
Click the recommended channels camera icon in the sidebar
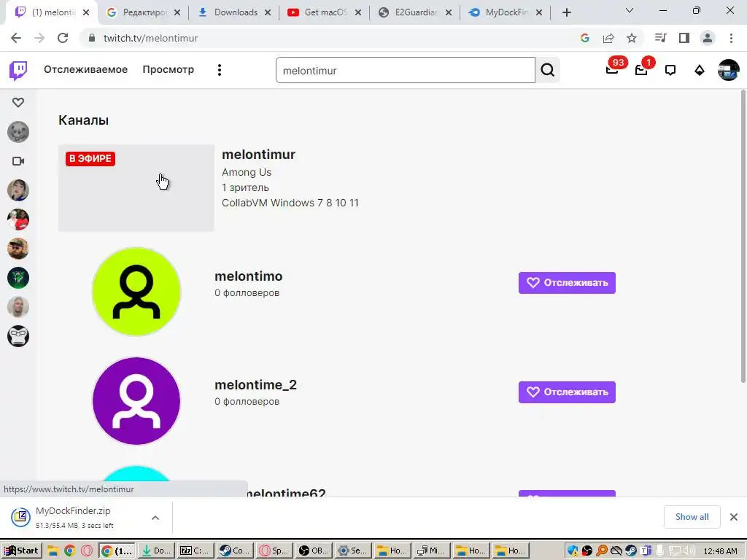[x=18, y=161]
